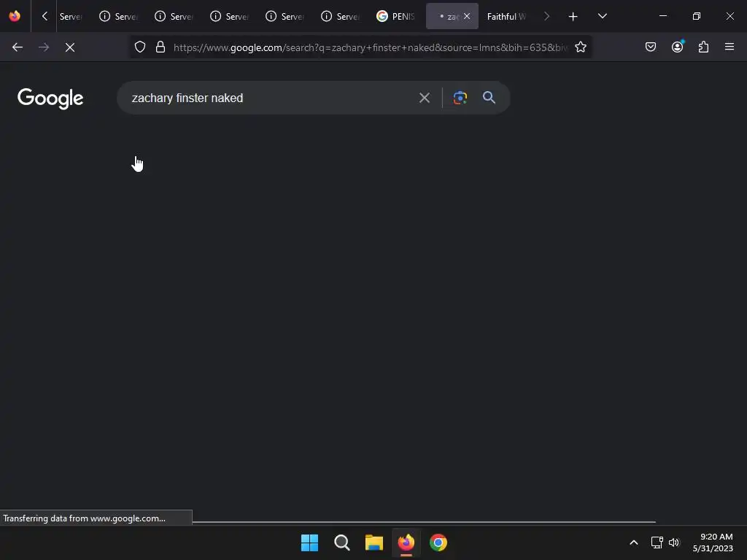Click the Firefox taskbar icon
Viewport: 747px width, 560px height.
point(406,542)
